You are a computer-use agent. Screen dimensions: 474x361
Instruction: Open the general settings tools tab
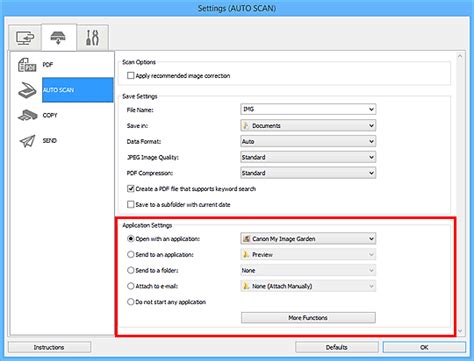coord(92,38)
